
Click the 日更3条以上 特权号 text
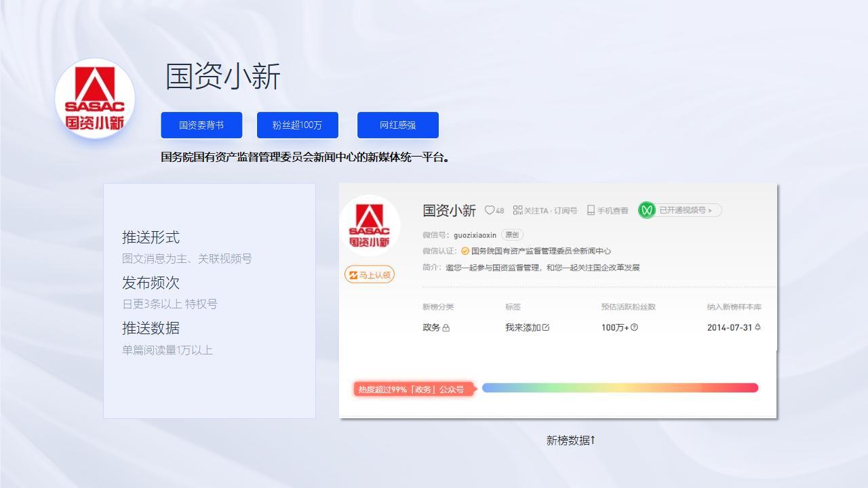(x=170, y=304)
